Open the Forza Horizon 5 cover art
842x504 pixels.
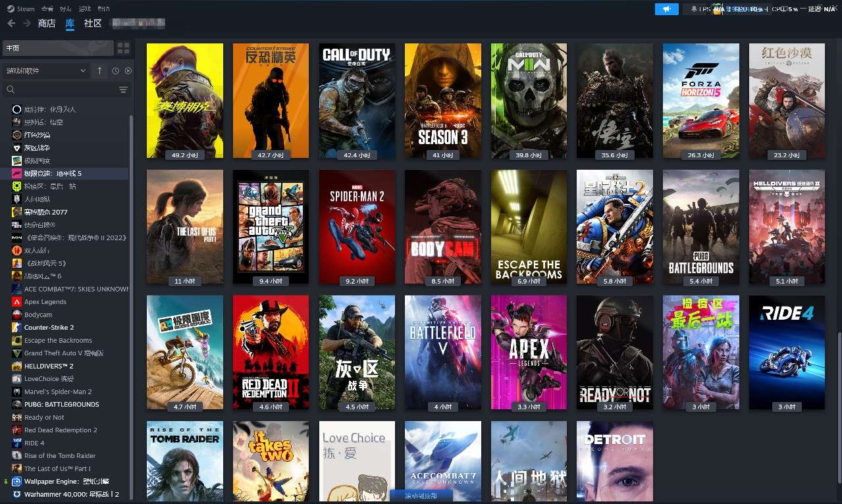(x=700, y=101)
